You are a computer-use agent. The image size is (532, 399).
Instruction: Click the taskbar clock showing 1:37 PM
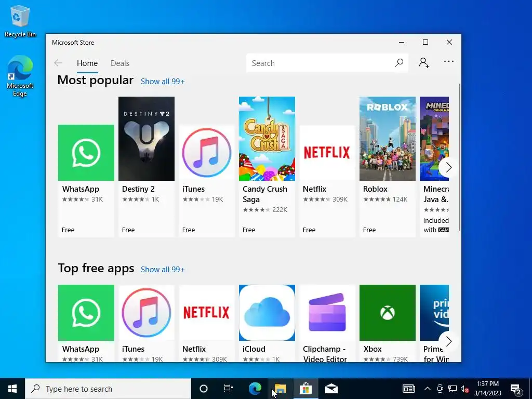[x=487, y=389]
